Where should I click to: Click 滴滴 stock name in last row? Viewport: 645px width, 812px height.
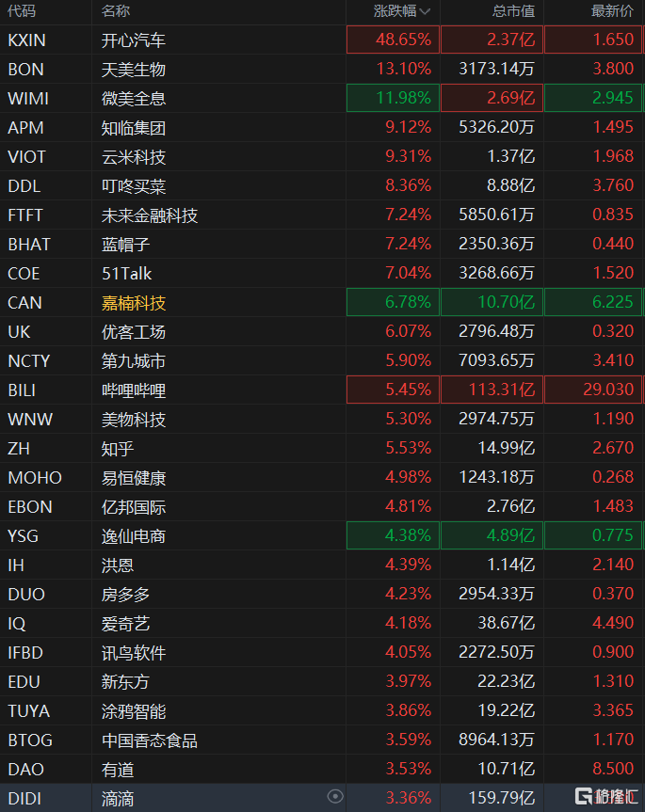[x=118, y=799]
